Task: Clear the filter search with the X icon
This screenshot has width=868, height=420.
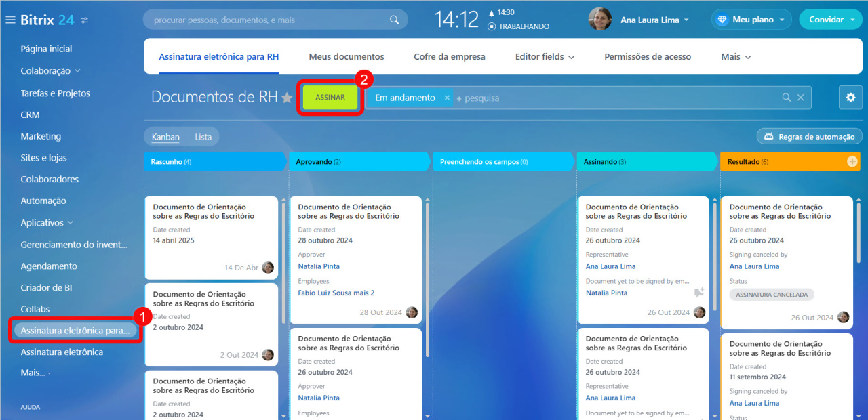Action: click(x=800, y=98)
